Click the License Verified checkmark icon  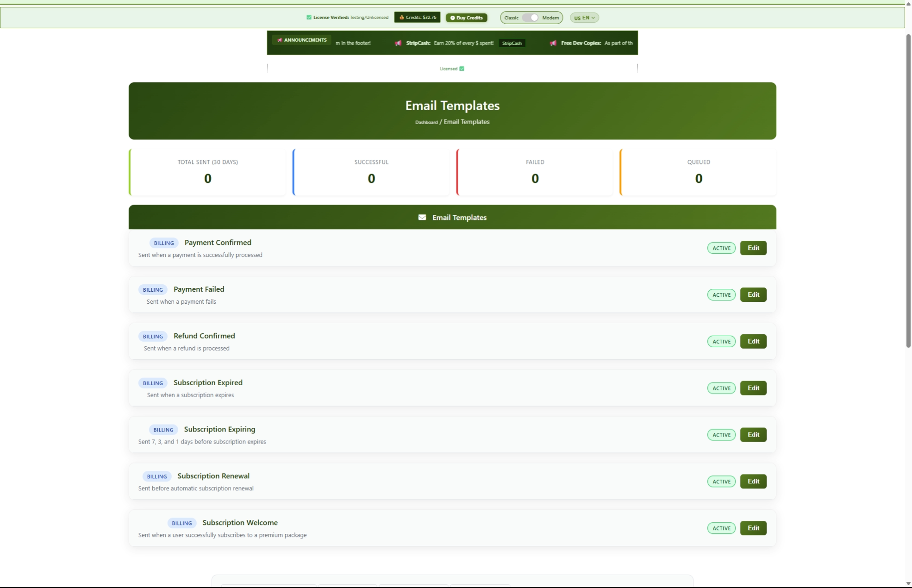pos(309,18)
